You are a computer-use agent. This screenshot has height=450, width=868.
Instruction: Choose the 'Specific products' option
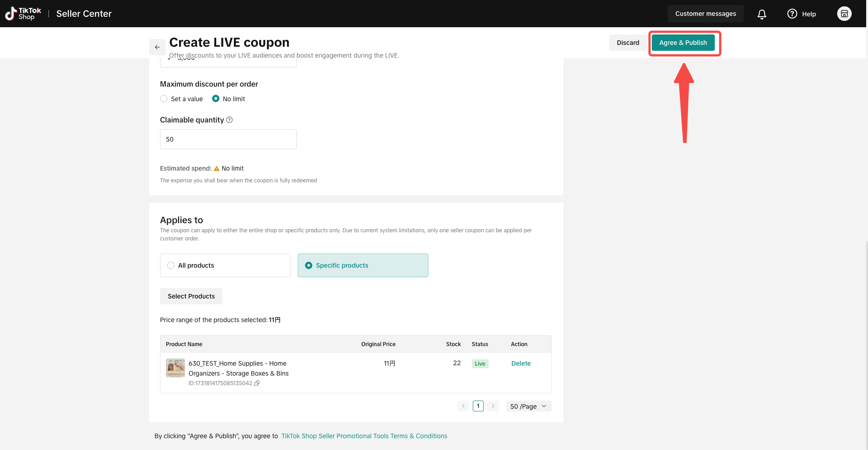point(363,265)
